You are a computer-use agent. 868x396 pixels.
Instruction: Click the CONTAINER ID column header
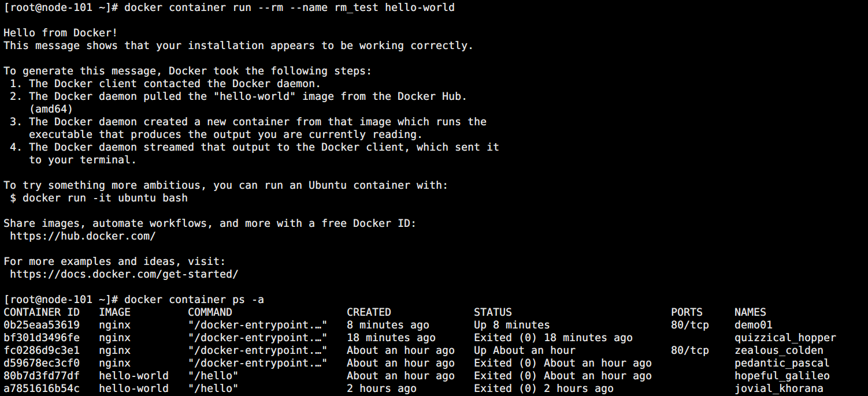click(42, 312)
